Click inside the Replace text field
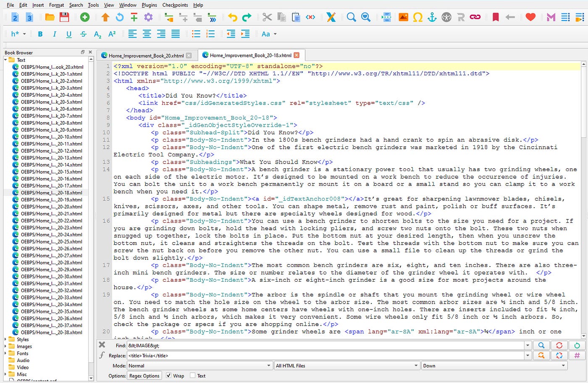This screenshot has width=588, height=383. click(x=325, y=356)
